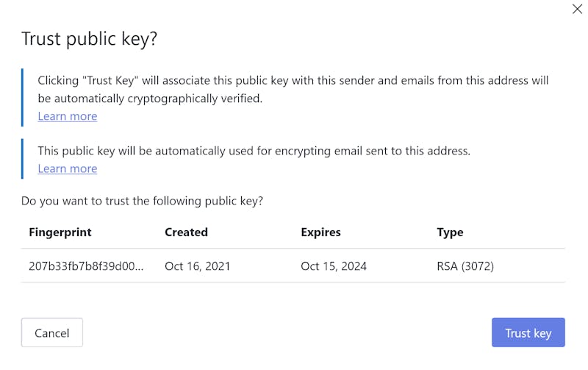Click blue accent bar beside the first notice

(x=23, y=98)
